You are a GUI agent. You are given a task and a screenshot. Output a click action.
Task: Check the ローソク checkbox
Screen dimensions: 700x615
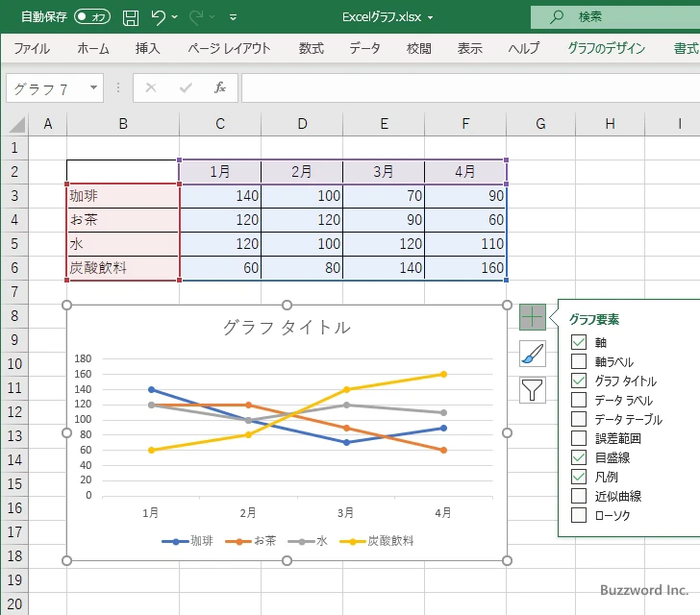pos(579,515)
